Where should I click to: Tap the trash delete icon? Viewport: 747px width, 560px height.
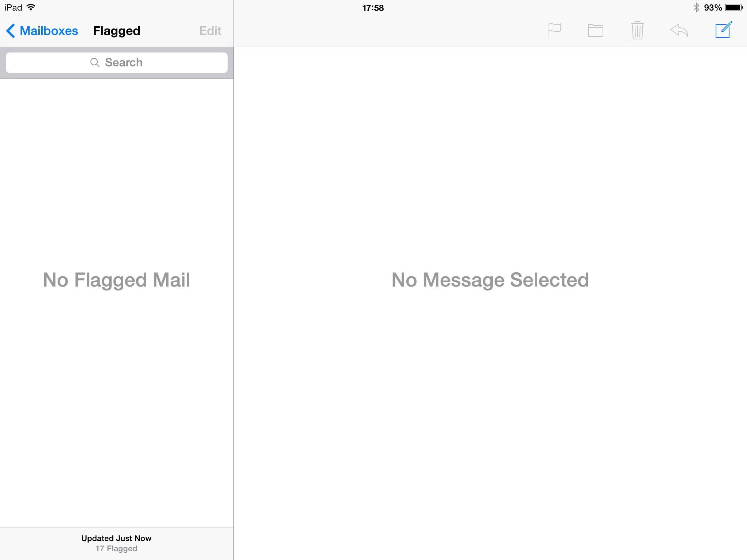coord(637,30)
